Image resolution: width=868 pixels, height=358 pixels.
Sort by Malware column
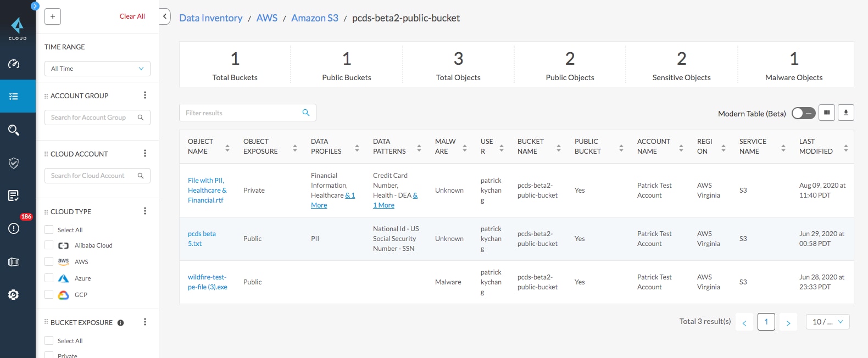coord(465,148)
